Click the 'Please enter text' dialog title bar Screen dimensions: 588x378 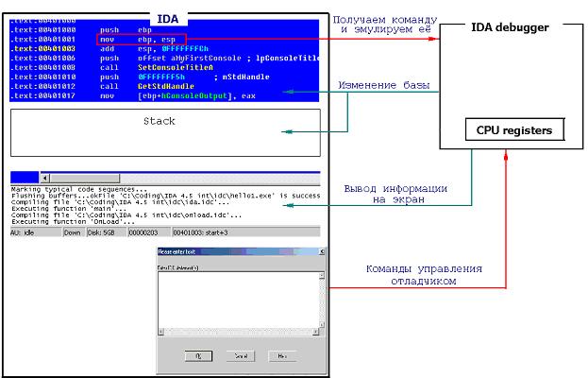pos(217,253)
